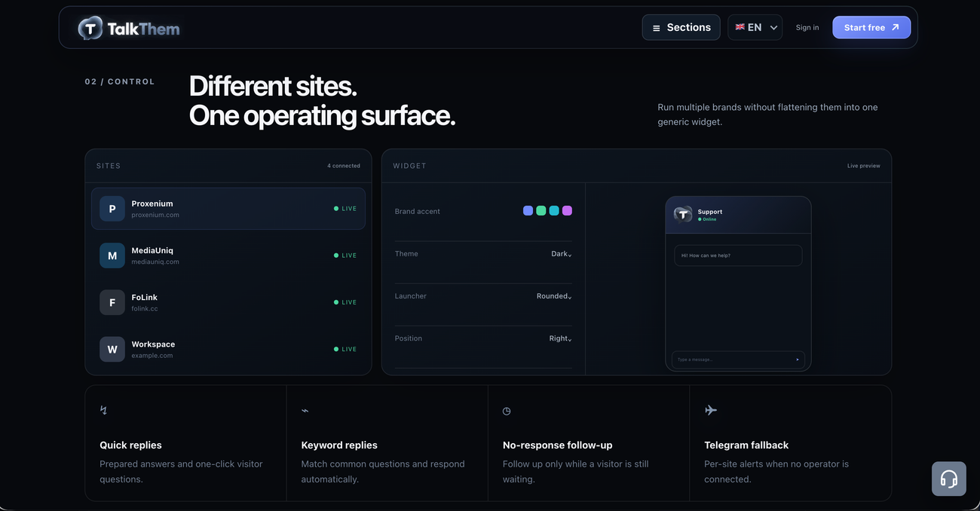Click the send arrow in widget preview
The image size is (980, 511).
pos(798,360)
